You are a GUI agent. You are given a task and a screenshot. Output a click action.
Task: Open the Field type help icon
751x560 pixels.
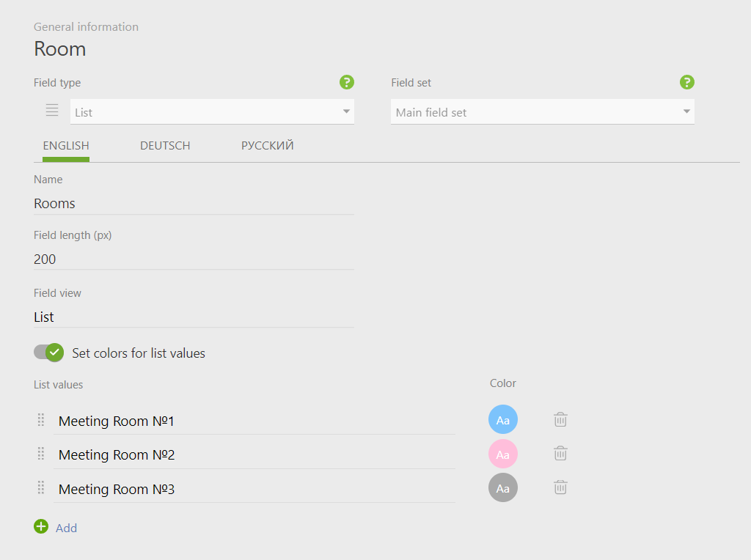[347, 82]
